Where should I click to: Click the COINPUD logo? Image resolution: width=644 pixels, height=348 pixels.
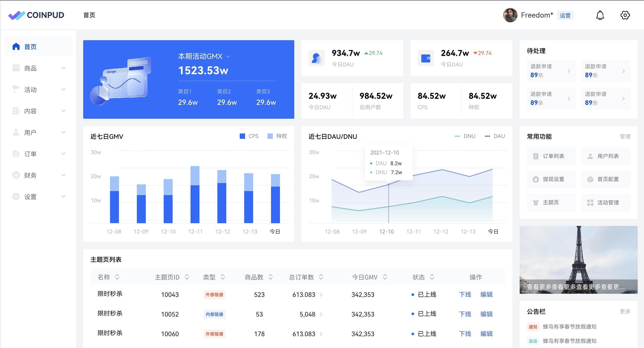point(36,15)
